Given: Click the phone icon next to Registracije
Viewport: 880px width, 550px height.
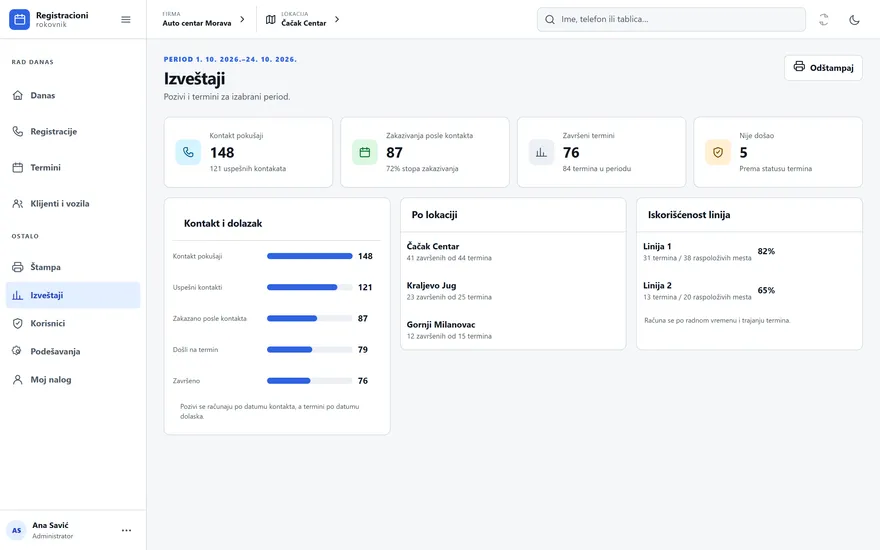Looking at the screenshot, I should 18,131.
